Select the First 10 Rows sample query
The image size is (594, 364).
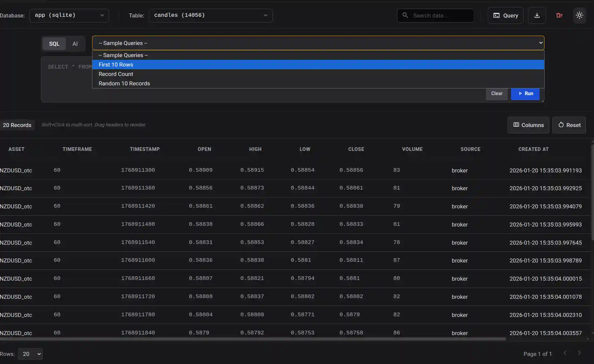(116, 65)
